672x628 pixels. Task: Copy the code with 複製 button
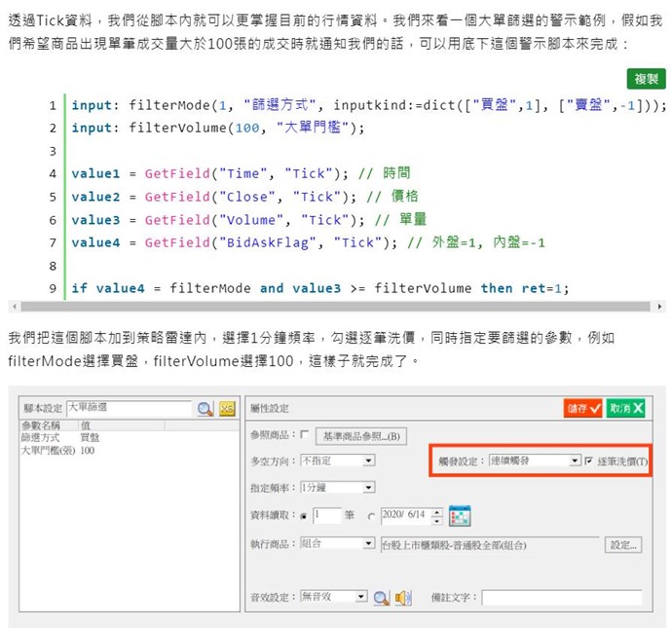646,79
